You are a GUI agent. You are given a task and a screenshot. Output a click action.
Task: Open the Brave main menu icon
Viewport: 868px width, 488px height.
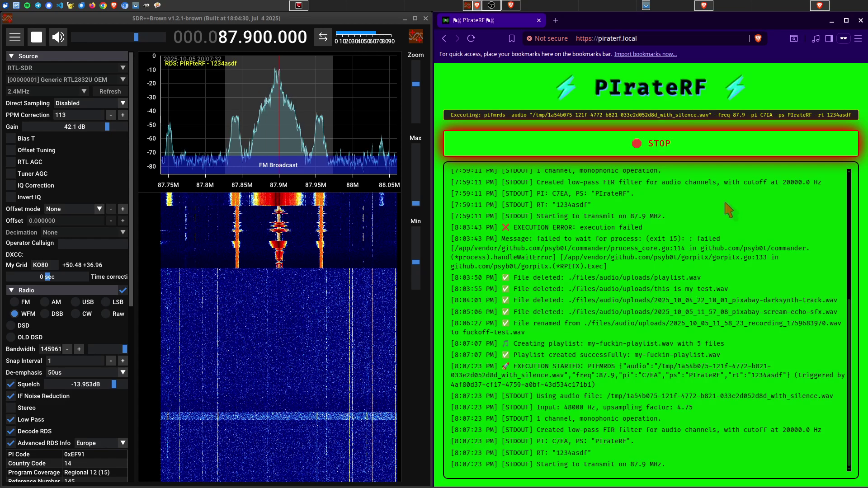click(858, 38)
